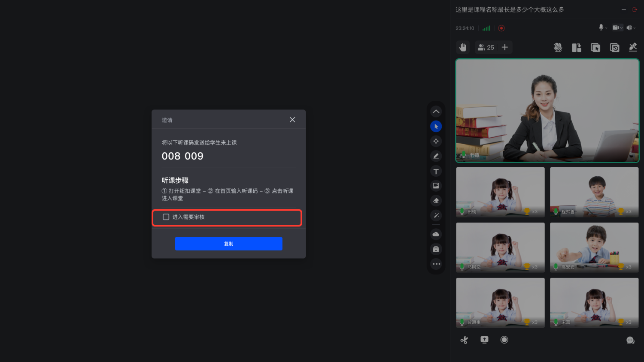This screenshot has height=362, width=644.
Task: Enable the 进入需要审核 checkbox
Action: click(x=166, y=217)
